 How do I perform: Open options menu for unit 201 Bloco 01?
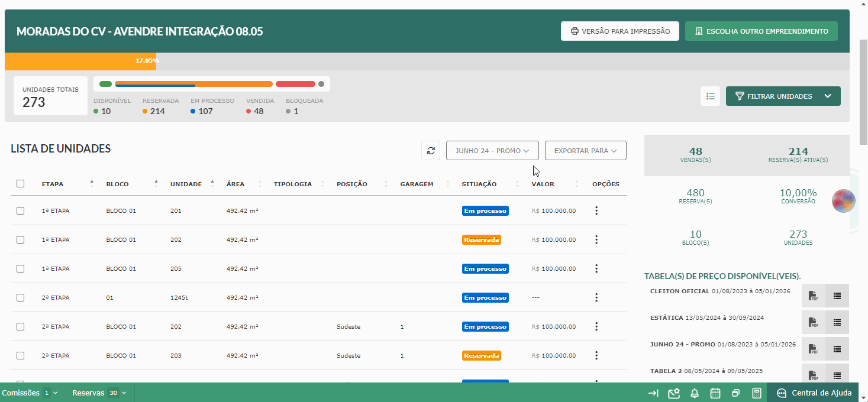(596, 210)
